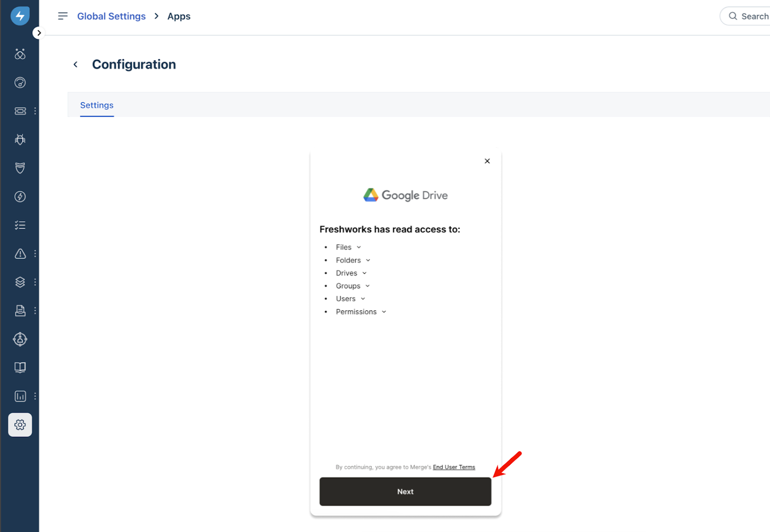Go back with Configuration back arrow
This screenshot has width=770, height=532.
tap(76, 64)
